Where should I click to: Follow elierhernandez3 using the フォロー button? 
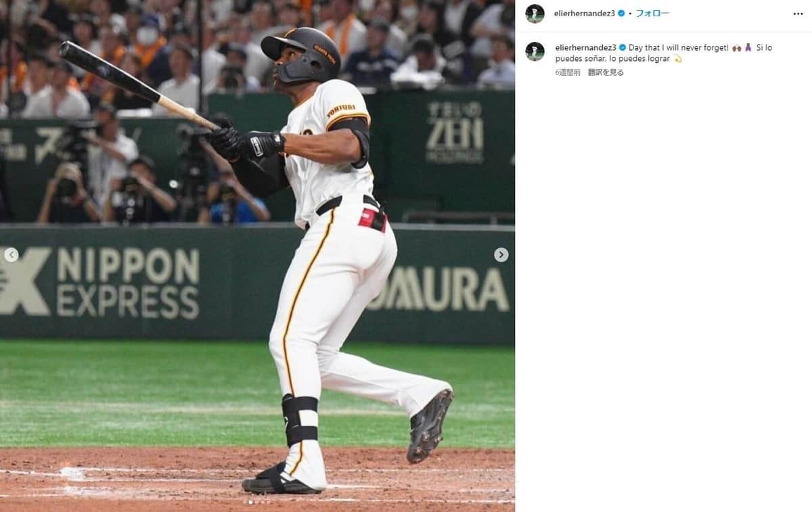click(x=652, y=14)
